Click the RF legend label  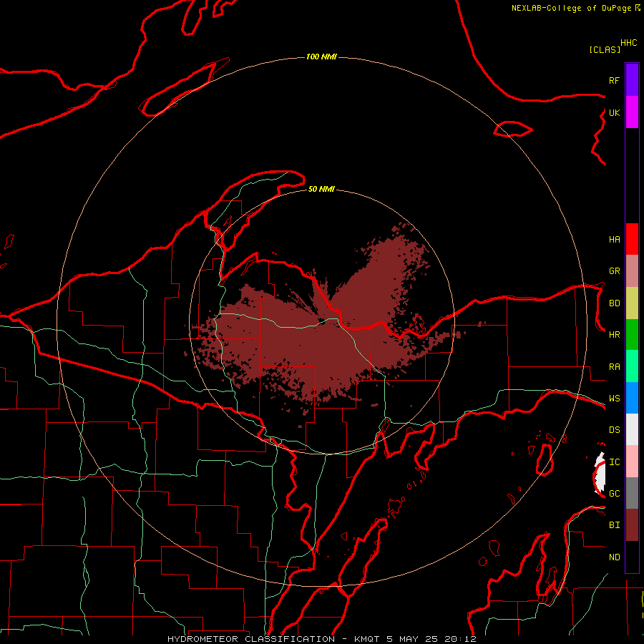[x=614, y=80]
